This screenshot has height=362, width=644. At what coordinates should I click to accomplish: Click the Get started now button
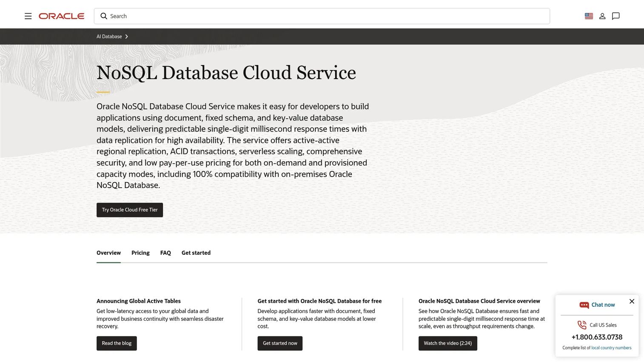click(x=280, y=343)
